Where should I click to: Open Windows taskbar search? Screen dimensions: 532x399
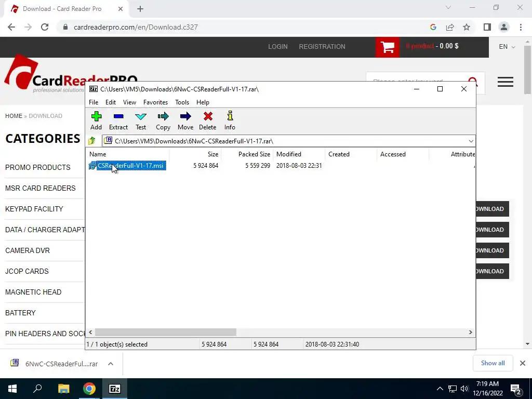click(x=37, y=389)
